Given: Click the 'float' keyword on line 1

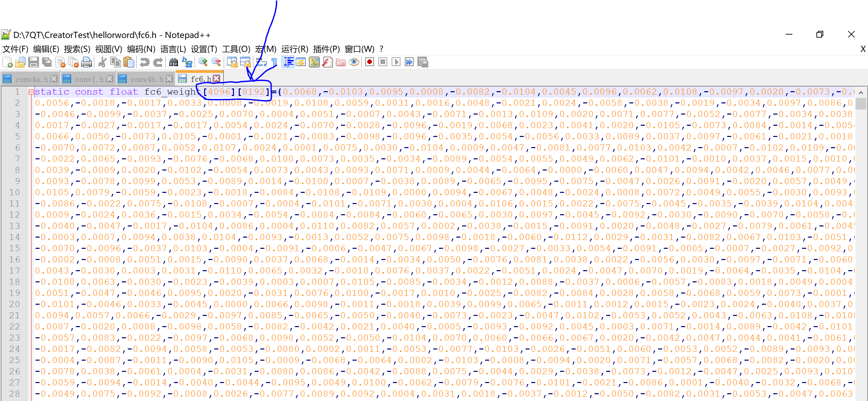Looking at the screenshot, I should pos(124,92).
